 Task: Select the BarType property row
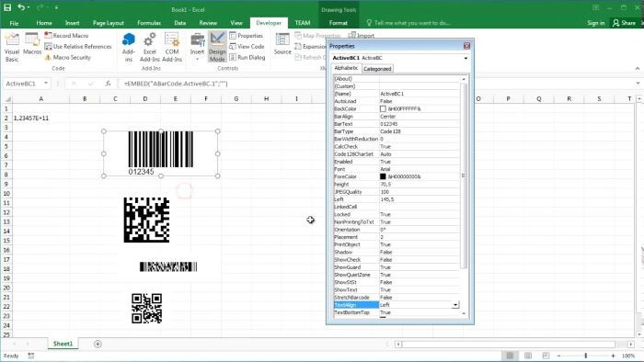pos(397,131)
